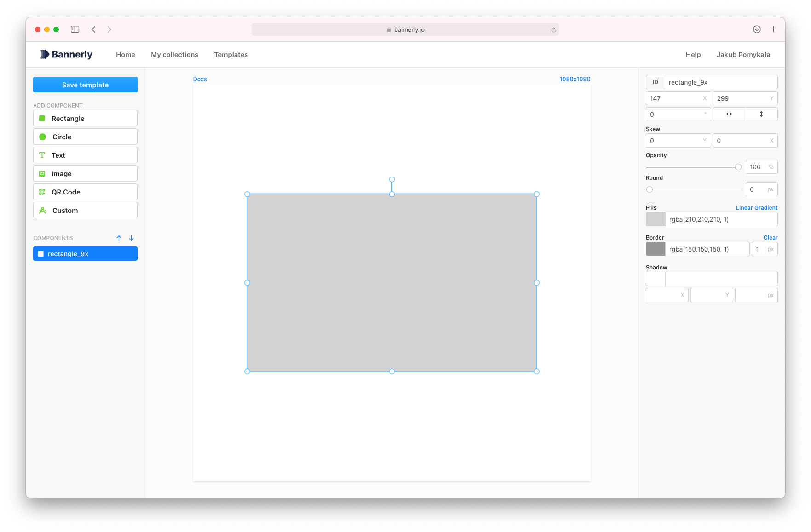Viewport: 811px width, 532px height.
Task: Open the browser downloads icon
Action: [757, 29]
